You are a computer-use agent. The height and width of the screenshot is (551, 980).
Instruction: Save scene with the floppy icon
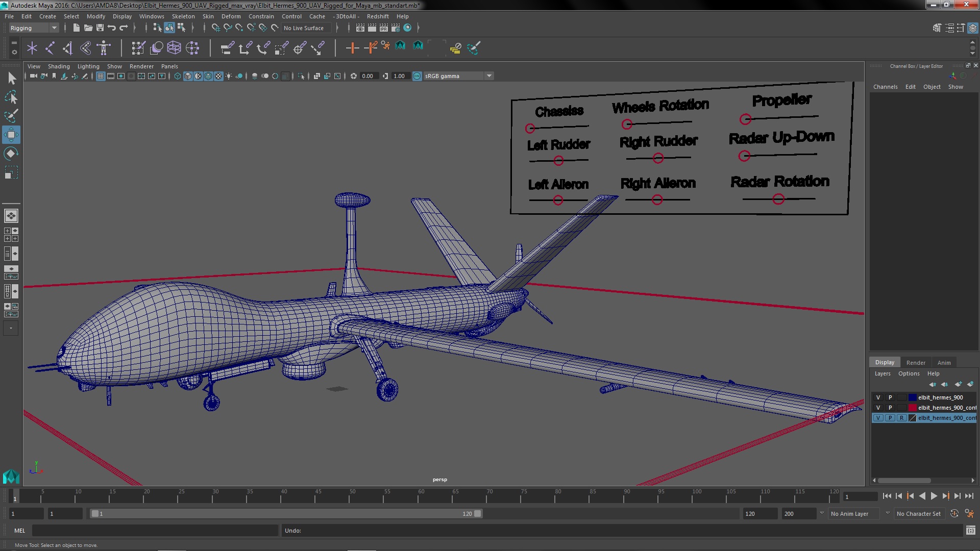click(100, 28)
